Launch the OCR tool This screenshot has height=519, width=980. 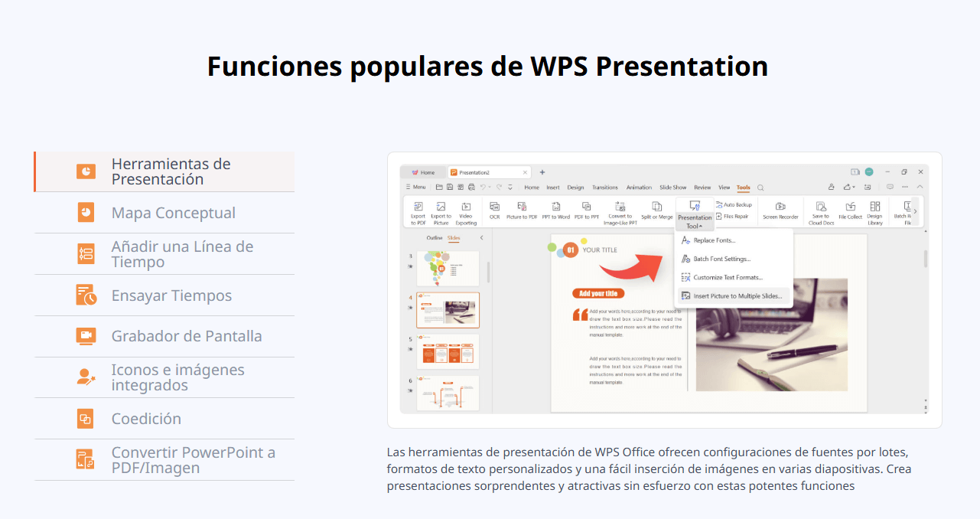pos(494,211)
